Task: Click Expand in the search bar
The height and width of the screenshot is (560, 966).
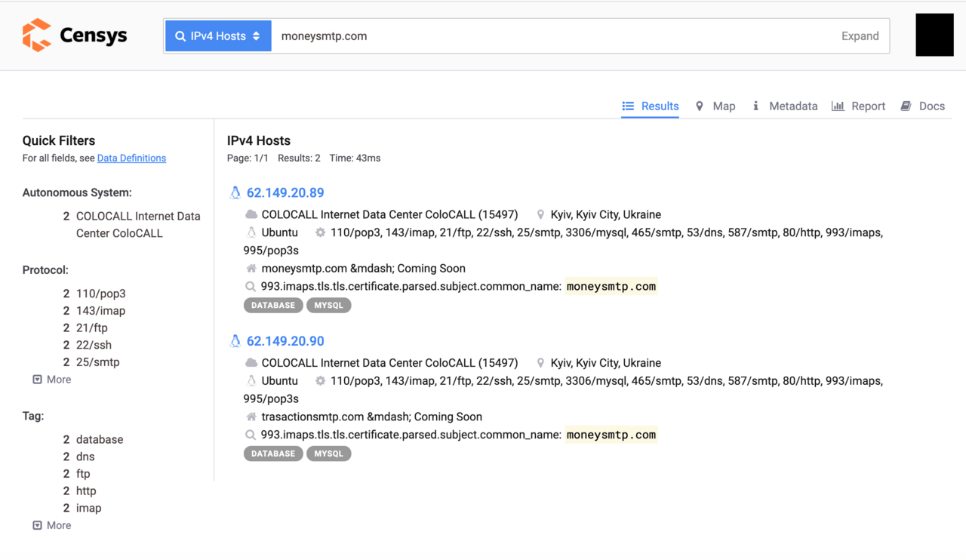Action: point(860,36)
